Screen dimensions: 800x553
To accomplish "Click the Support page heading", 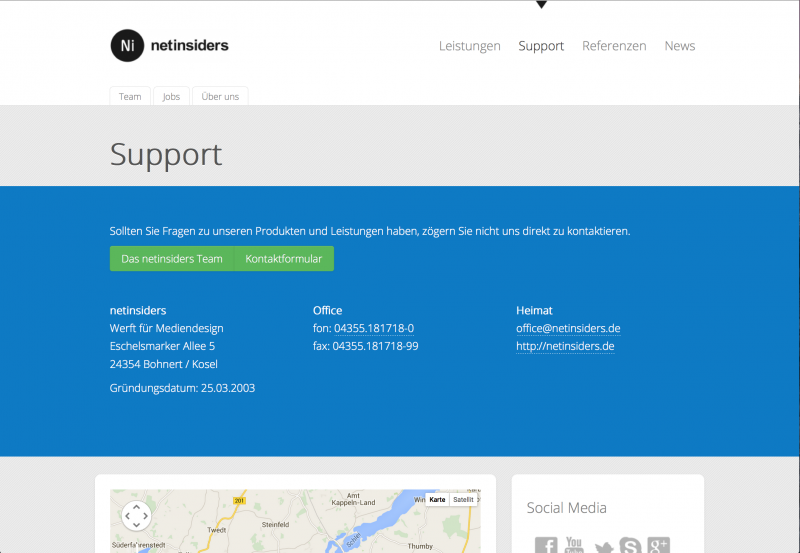I will click(166, 155).
